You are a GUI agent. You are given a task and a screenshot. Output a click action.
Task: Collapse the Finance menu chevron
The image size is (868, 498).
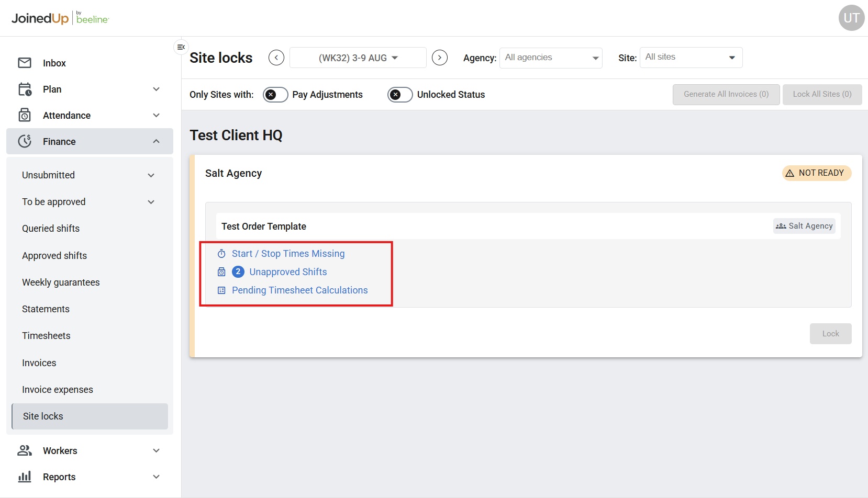point(156,141)
